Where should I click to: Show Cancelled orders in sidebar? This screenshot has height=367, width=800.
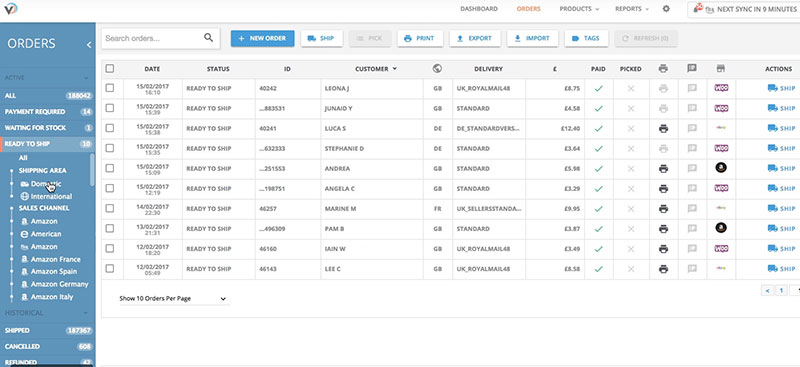coord(47,347)
